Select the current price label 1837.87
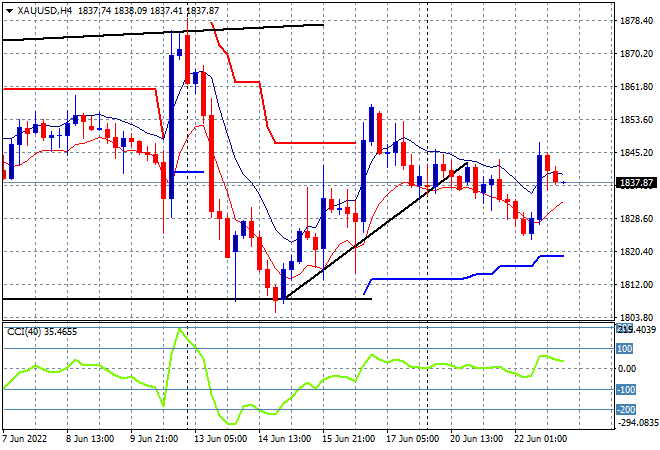The width and height of the screenshot is (660, 450). (636, 183)
